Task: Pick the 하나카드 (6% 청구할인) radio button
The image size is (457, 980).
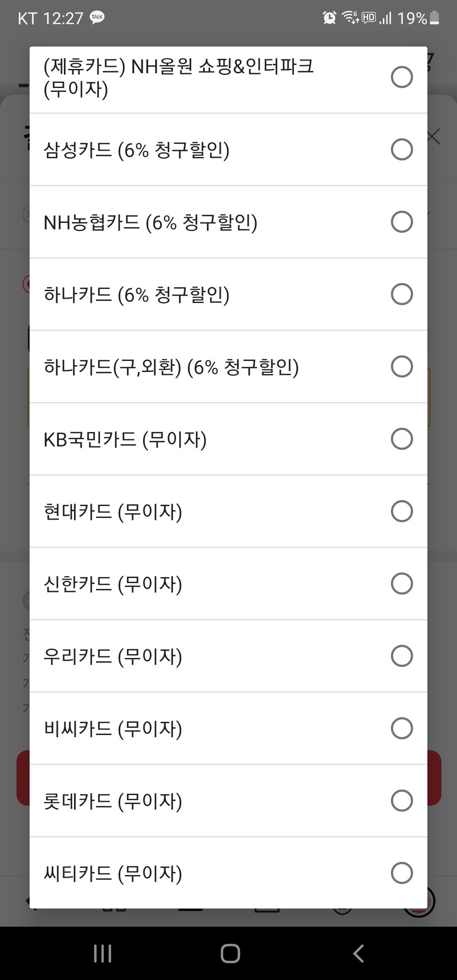Action: (402, 294)
